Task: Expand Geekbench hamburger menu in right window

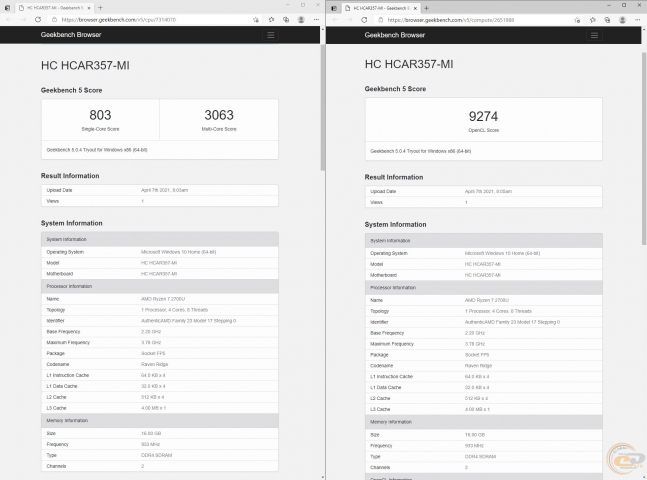Action: [594, 35]
